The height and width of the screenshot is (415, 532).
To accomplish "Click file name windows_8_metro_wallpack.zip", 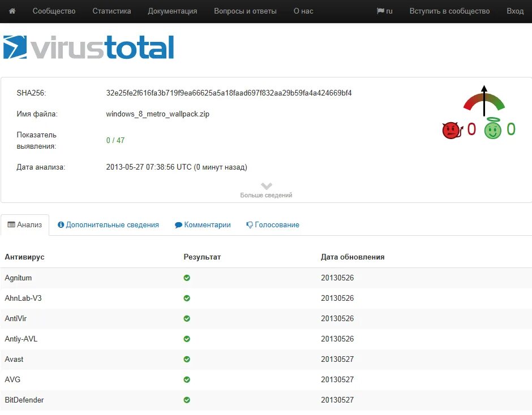I will click(x=157, y=114).
